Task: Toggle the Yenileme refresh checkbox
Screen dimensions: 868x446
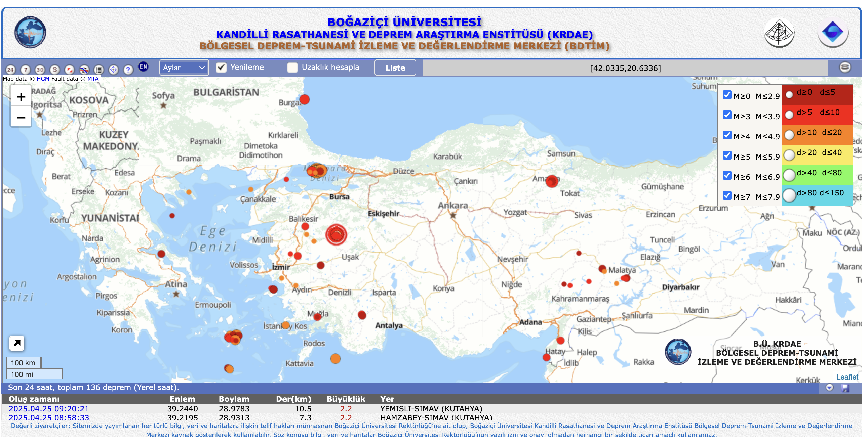Action: 221,67
